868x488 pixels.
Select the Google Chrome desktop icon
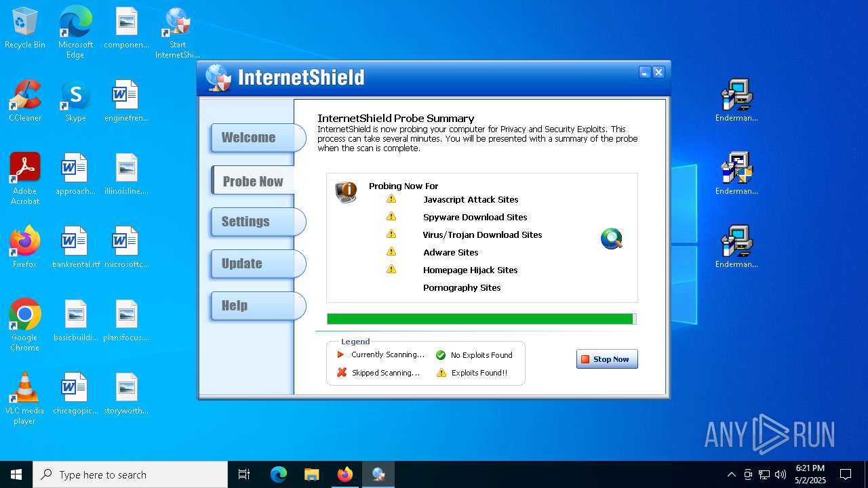25,325
